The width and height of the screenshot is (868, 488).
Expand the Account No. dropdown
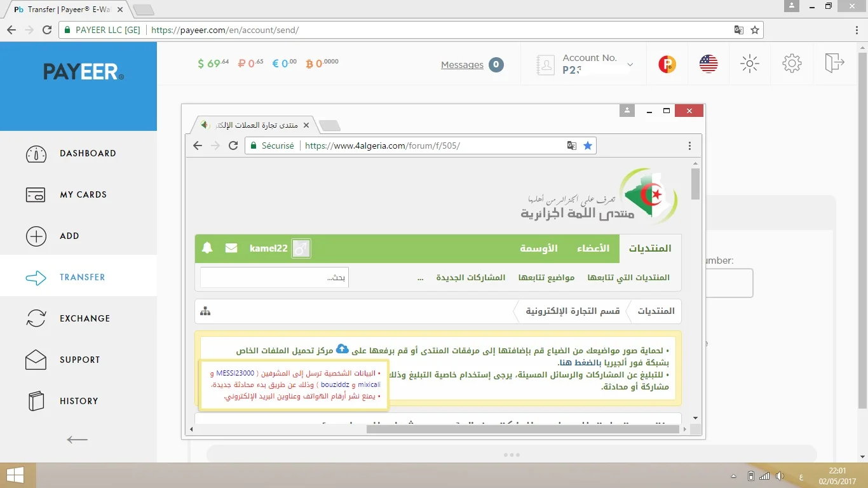[x=630, y=64]
